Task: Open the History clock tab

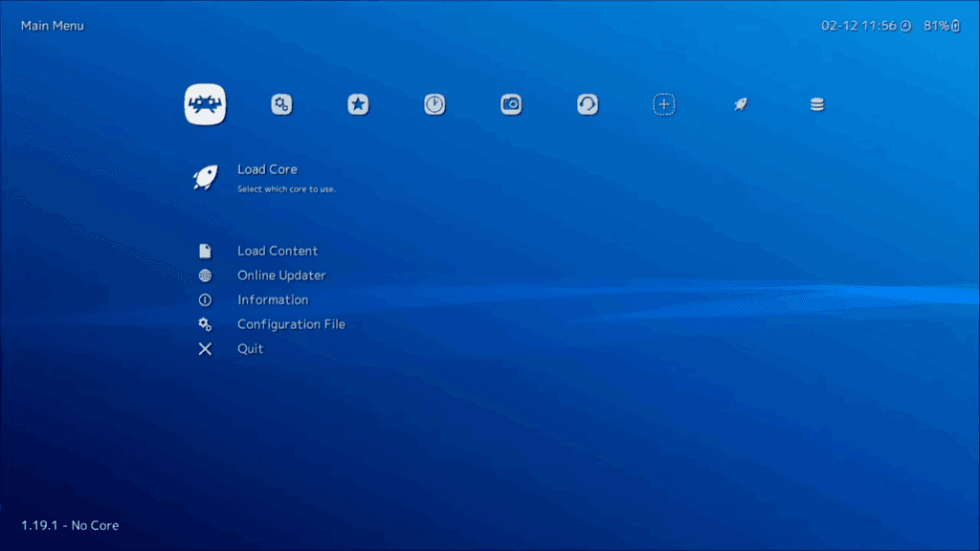Action: [434, 104]
